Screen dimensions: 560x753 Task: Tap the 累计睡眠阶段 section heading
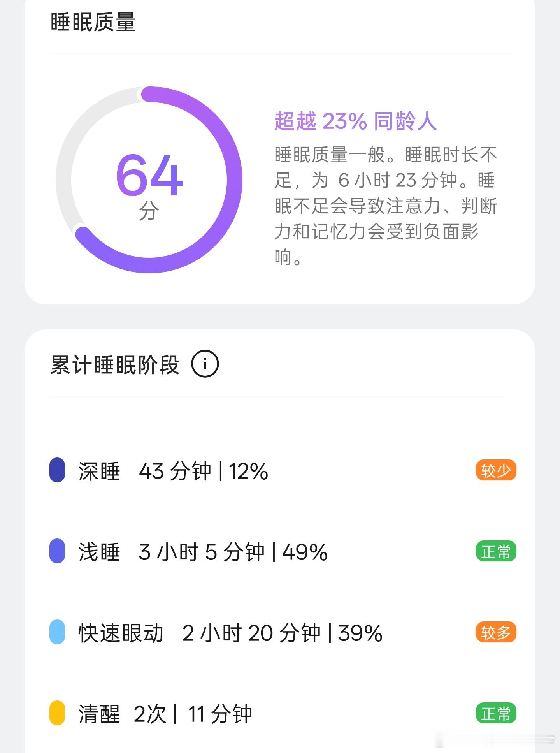click(115, 365)
